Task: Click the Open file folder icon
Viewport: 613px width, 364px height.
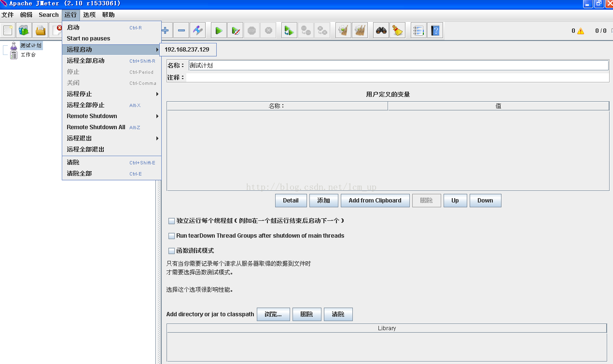Action: pos(41,30)
